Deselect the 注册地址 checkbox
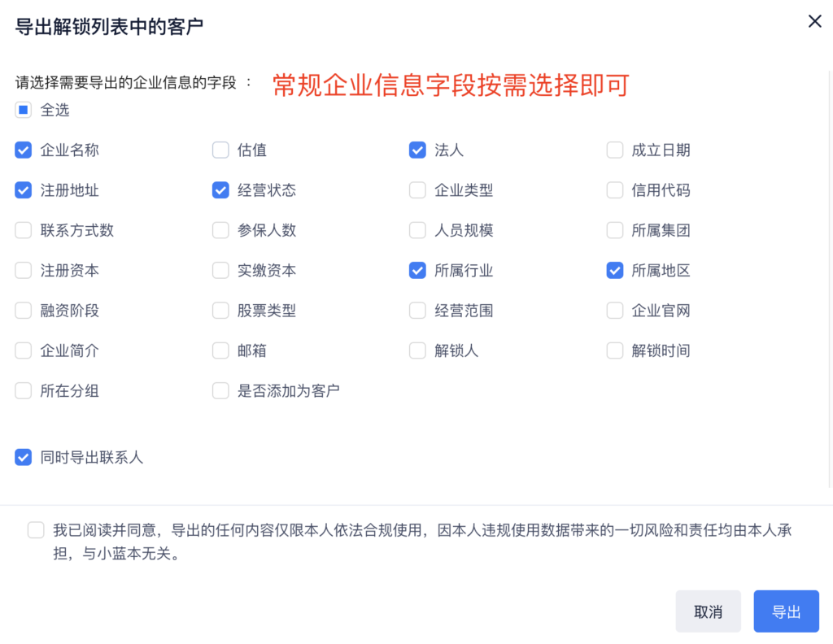833x644 pixels. click(x=23, y=190)
